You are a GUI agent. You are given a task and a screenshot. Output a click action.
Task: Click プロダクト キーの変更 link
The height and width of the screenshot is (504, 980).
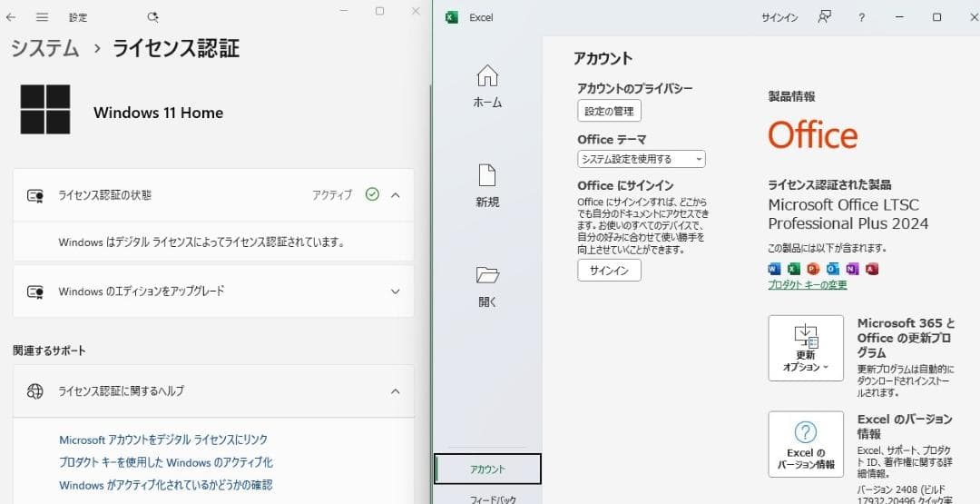(808, 284)
